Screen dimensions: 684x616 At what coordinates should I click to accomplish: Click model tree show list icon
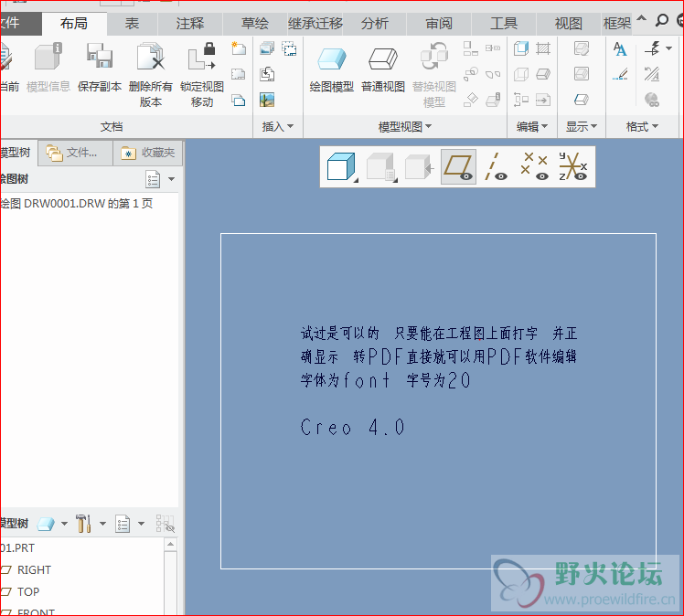(123, 524)
